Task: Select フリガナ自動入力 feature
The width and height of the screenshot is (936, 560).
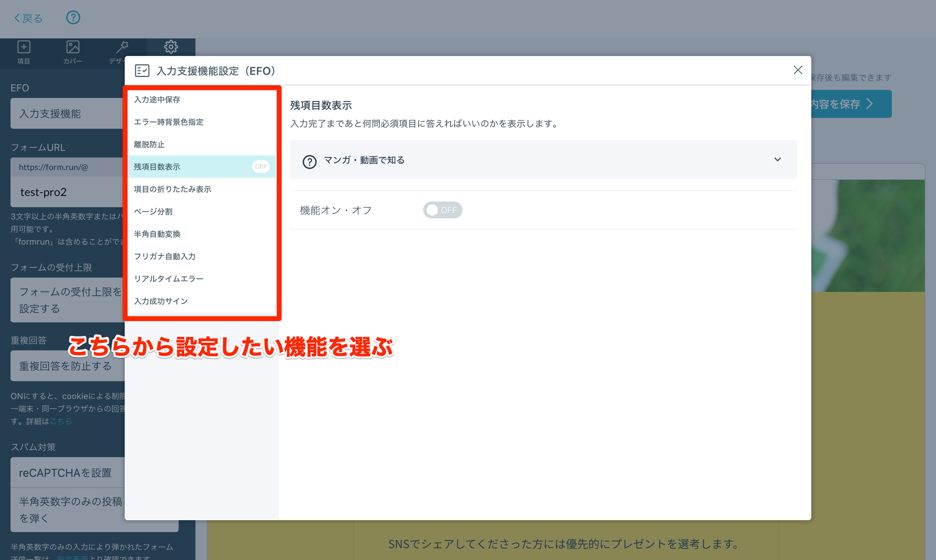Action: click(165, 256)
